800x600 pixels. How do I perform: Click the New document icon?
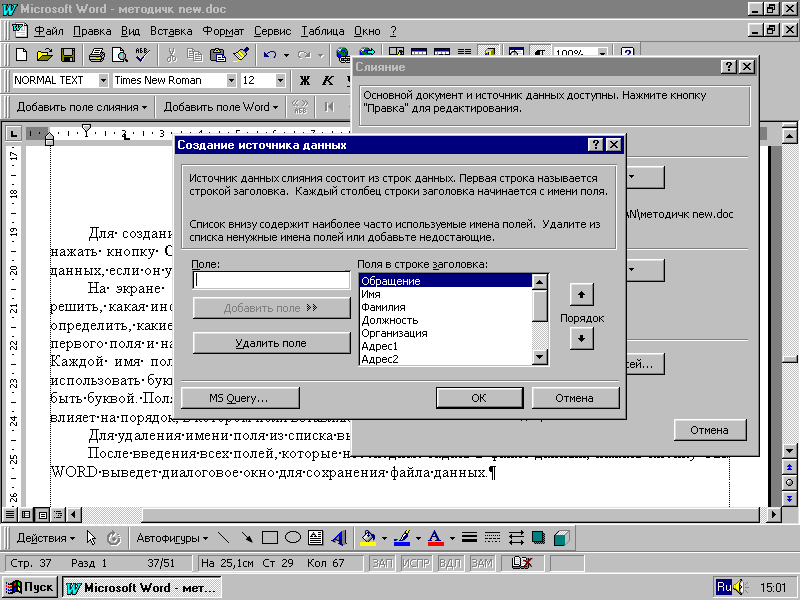pos(21,55)
